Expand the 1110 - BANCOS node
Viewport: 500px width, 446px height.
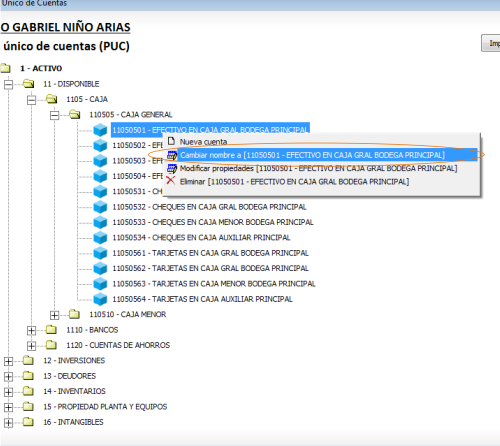(x=32, y=330)
